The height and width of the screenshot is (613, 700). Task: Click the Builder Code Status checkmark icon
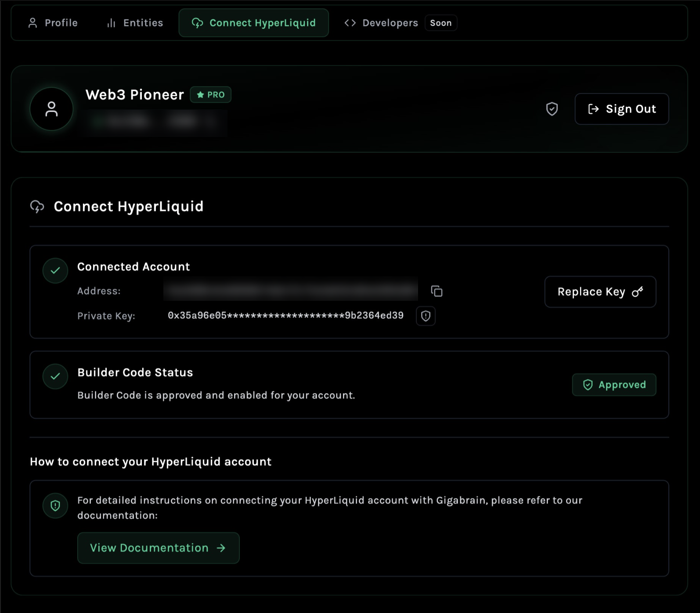(x=55, y=376)
